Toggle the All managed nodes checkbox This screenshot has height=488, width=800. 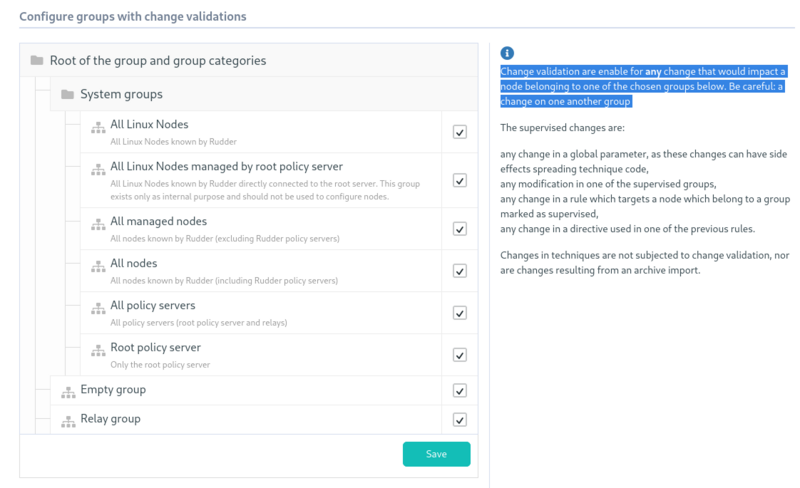tap(460, 229)
